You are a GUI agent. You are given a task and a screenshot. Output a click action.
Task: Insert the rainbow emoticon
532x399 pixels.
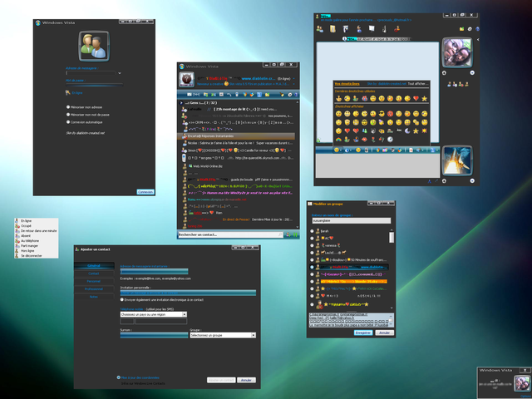(338, 139)
